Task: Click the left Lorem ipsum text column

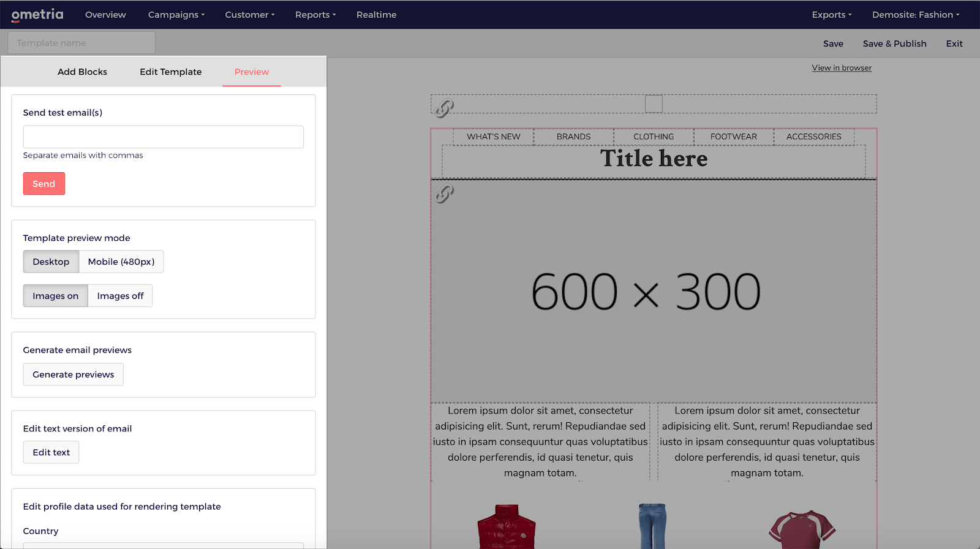Action: (540, 442)
